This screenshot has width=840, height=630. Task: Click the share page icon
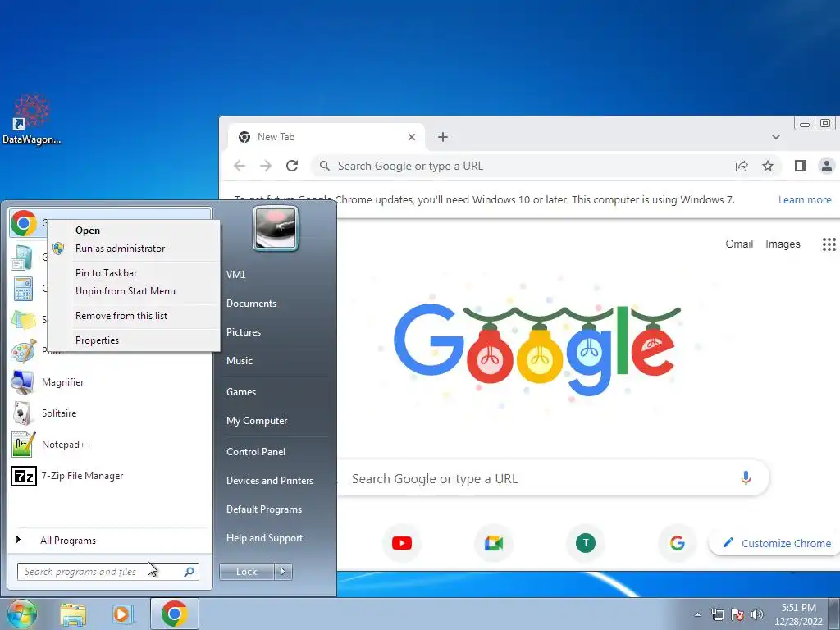[742, 166]
